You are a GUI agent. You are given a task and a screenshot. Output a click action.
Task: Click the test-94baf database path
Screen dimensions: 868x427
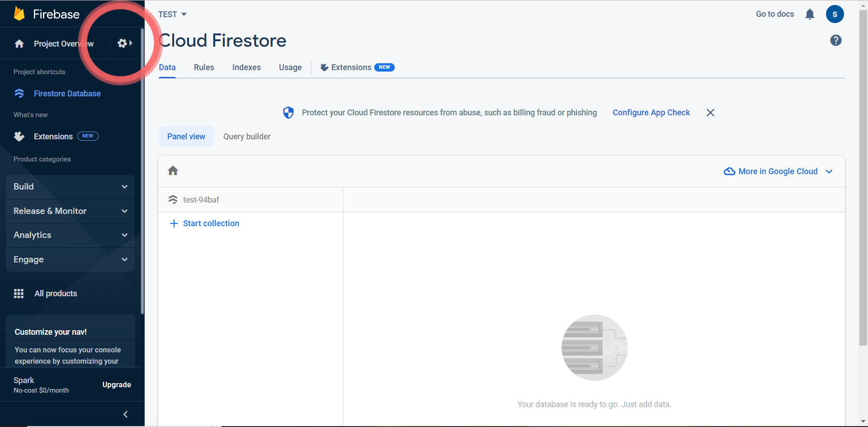click(x=201, y=200)
